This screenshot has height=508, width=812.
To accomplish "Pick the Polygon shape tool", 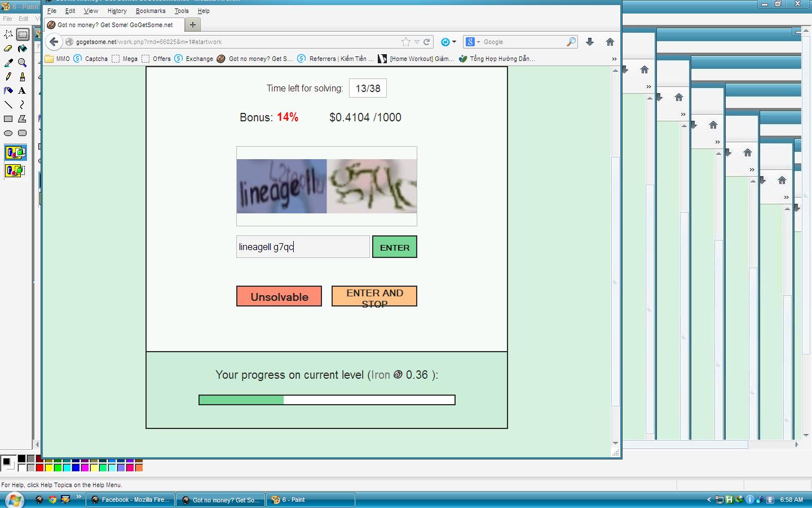I will 23,119.
